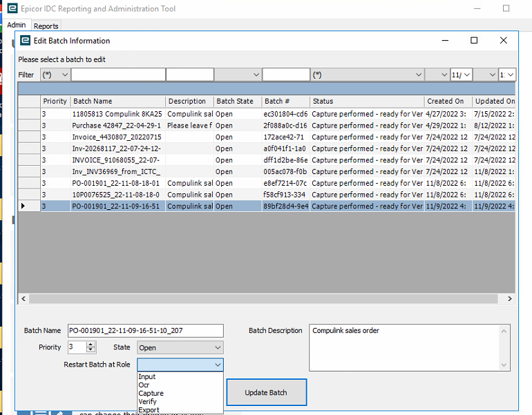532x415 pixels.
Task: Open the blank filter dropdown left of 11/
Action: (437, 75)
